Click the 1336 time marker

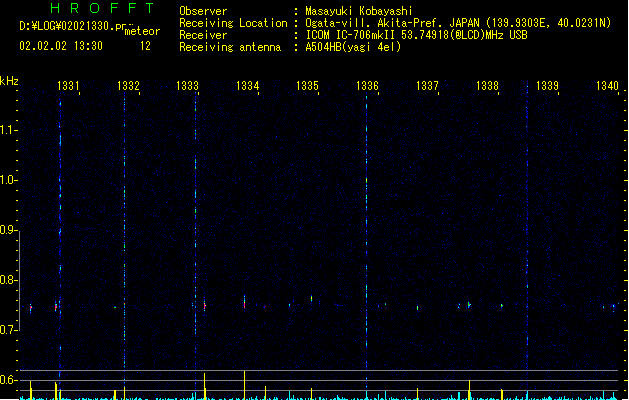tap(367, 85)
